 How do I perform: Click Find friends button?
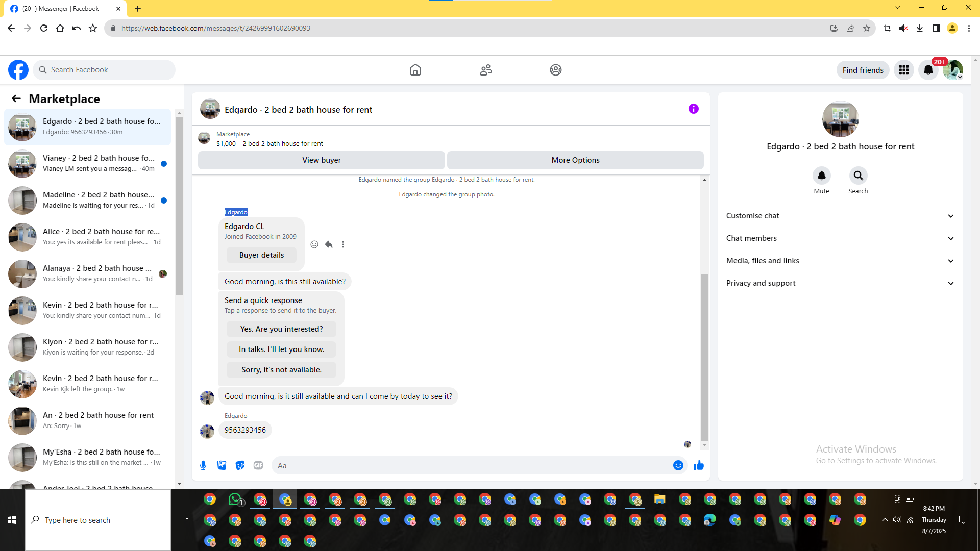pyautogui.click(x=863, y=70)
